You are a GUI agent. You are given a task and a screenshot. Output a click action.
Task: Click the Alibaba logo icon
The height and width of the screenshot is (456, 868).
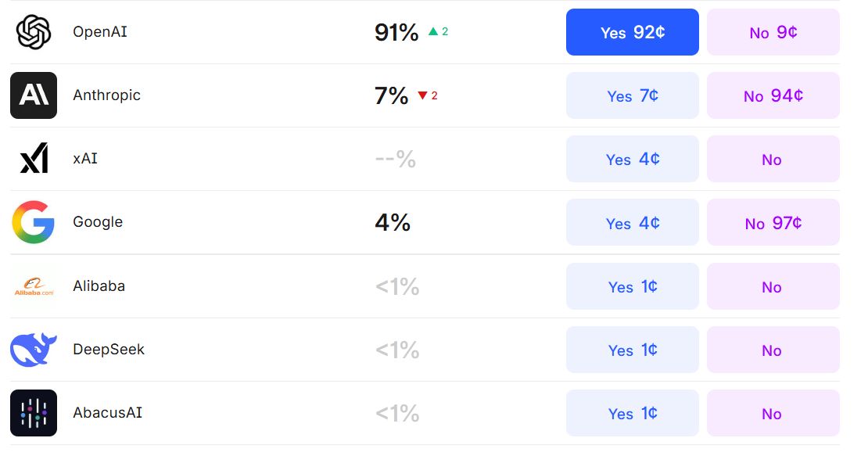34,286
